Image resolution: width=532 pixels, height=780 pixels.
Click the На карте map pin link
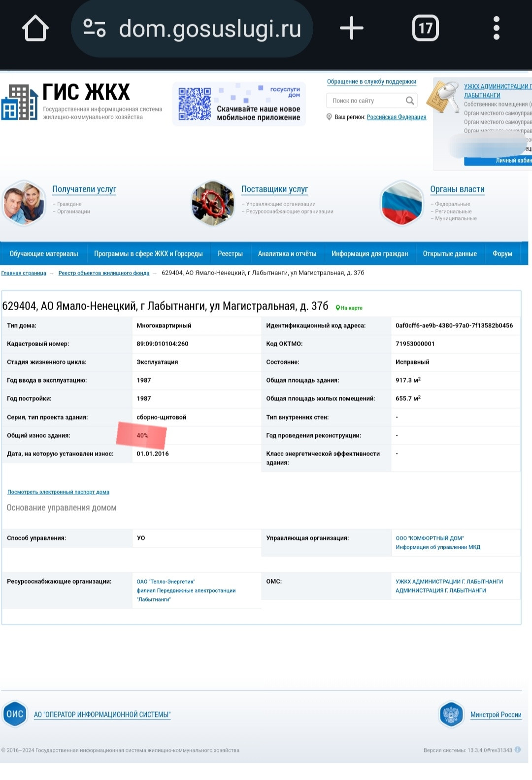349,308
